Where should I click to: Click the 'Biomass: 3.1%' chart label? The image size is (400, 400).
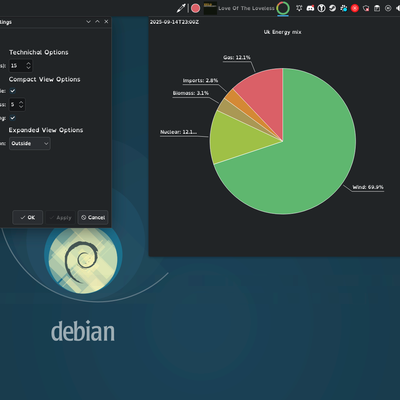pos(191,93)
